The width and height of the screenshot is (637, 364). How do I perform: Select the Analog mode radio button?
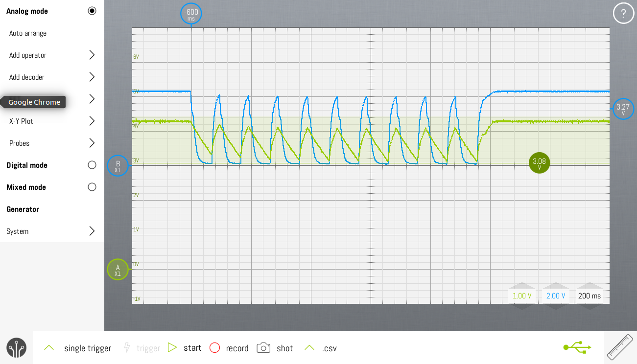coord(92,11)
